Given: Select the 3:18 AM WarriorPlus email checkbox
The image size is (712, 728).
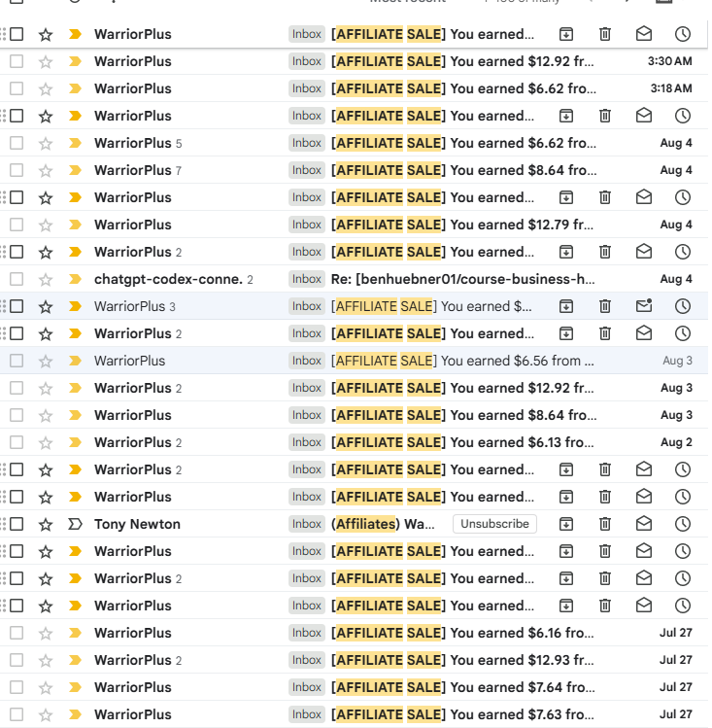Looking at the screenshot, I should point(17,88).
